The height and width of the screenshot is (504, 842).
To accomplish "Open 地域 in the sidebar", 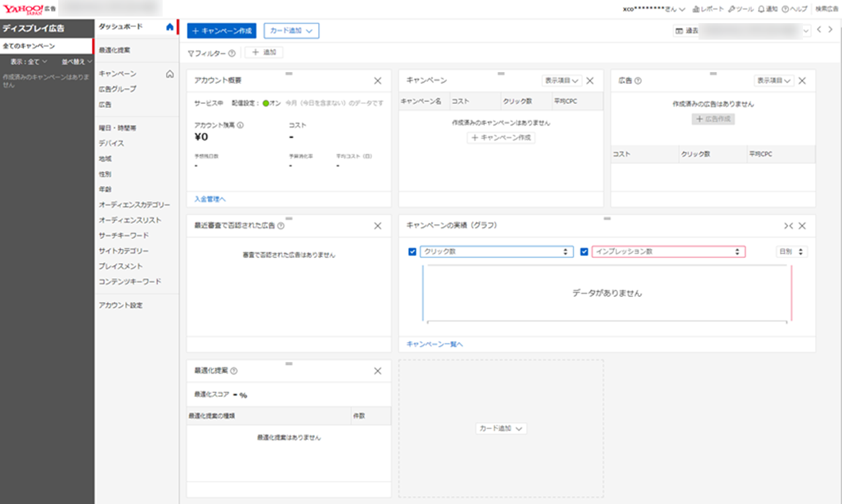I will [105, 159].
